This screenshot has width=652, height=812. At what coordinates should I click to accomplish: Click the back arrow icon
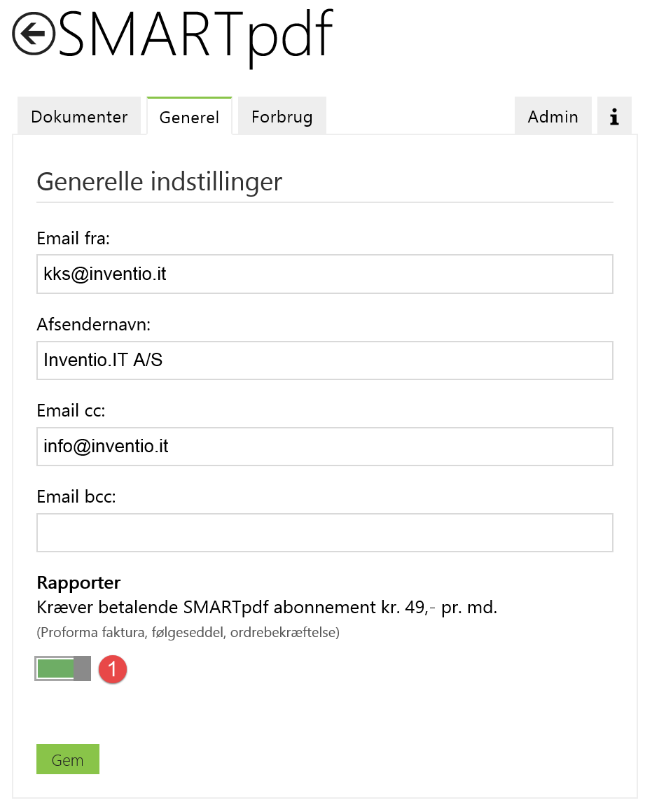pyautogui.click(x=34, y=34)
